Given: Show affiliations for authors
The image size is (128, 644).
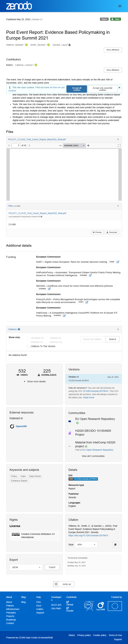Looking at the screenshot, I should point(113,50).
